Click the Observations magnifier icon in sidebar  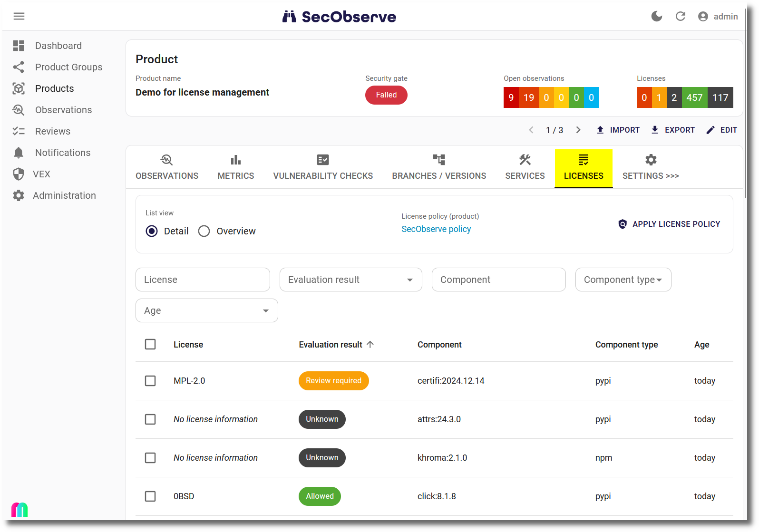point(19,110)
